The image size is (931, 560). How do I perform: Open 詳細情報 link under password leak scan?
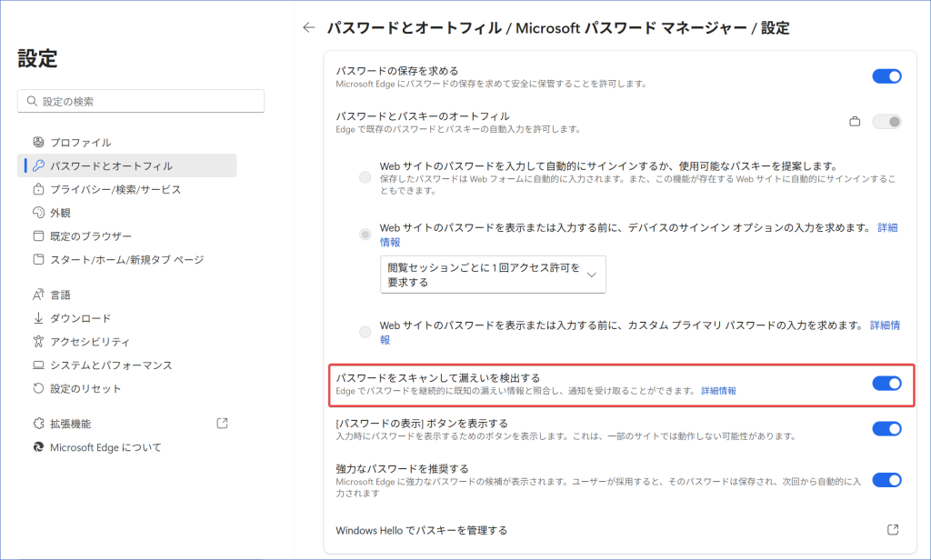718,391
